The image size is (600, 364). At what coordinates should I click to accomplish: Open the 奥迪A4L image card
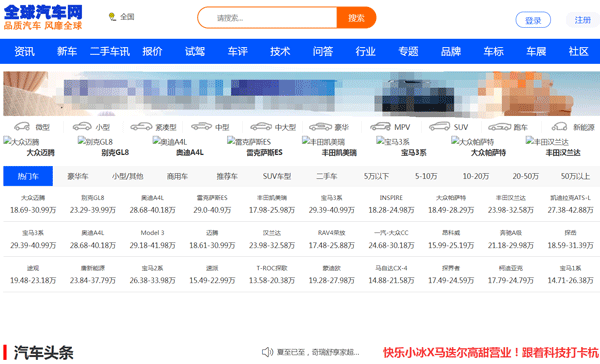189,147
